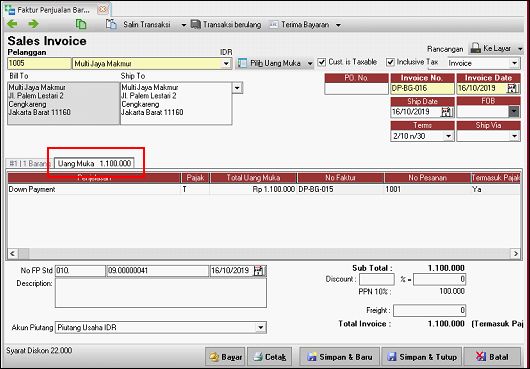Image resolution: width=530 pixels, height=369 pixels.
Task: Click the Down Payment row description
Action: [x=94, y=189]
